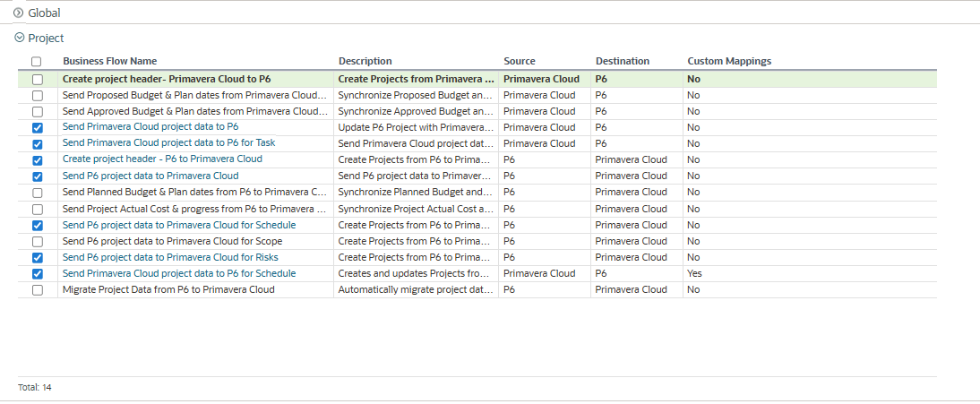
Task: Sort by Business Flow Name column header
Action: [x=109, y=61]
